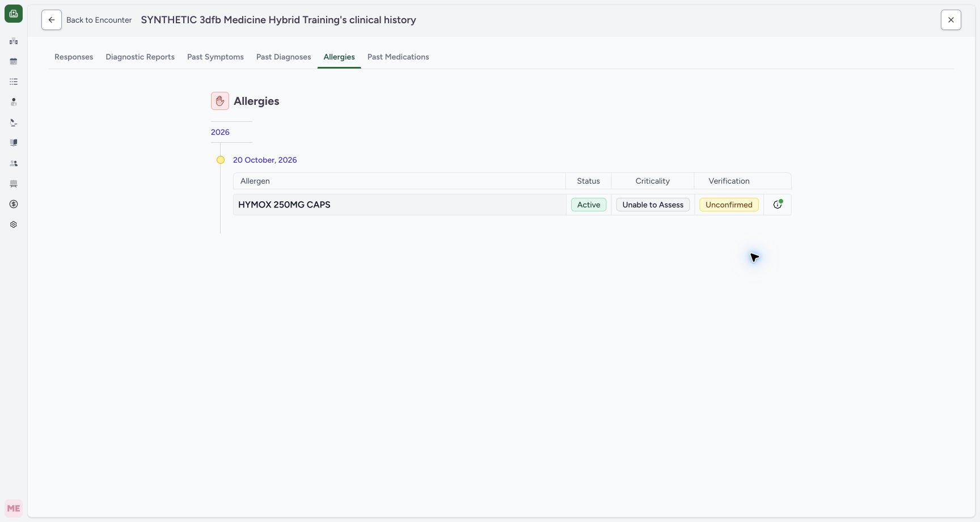The height and width of the screenshot is (522, 980).
Task: Click the Active status badge
Action: click(x=589, y=205)
